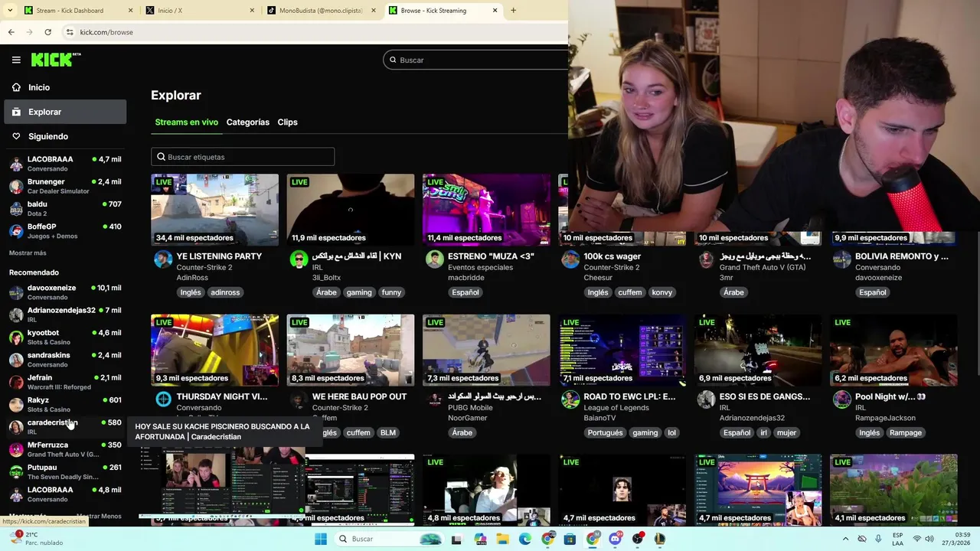Expand followed list with Mostrar más
The image size is (980, 551).
(x=28, y=253)
